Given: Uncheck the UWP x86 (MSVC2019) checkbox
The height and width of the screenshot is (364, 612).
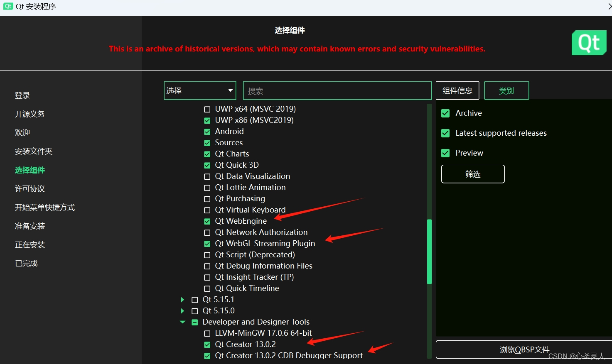Looking at the screenshot, I should pyautogui.click(x=207, y=121).
